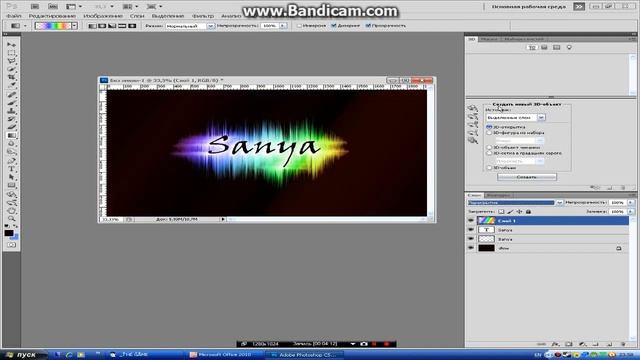Open the Файл menu
This screenshot has height=360, width=640.
pyautogui.click(x=14, y=16)
